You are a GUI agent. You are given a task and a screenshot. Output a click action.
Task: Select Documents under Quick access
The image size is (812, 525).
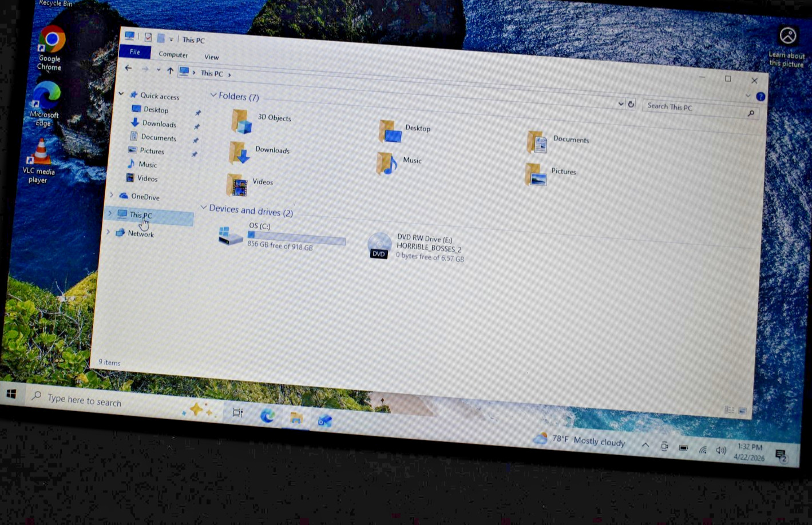pyautogui.click(x=158, y=137)
